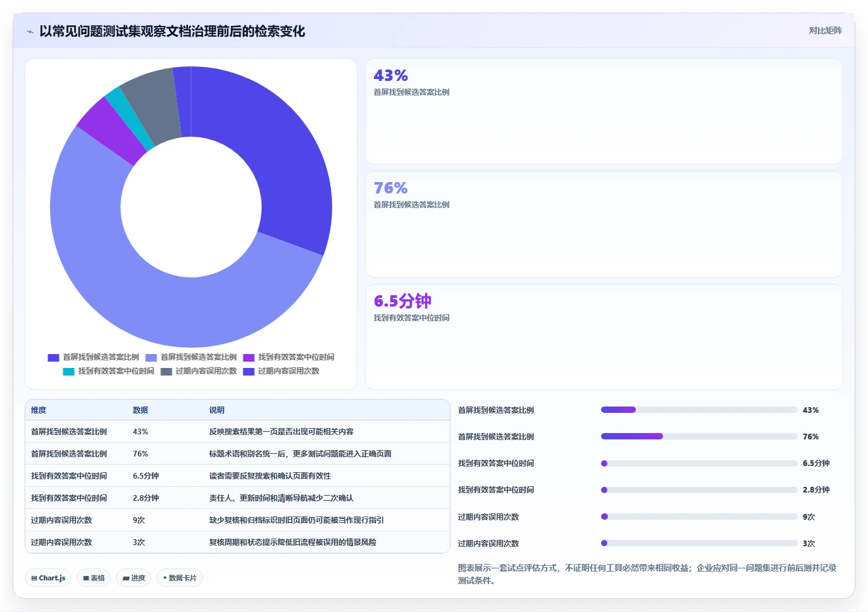The image size is (868, 612).
Task: Click the progress bar showing 2.8分钟
Action: (699, 490)
